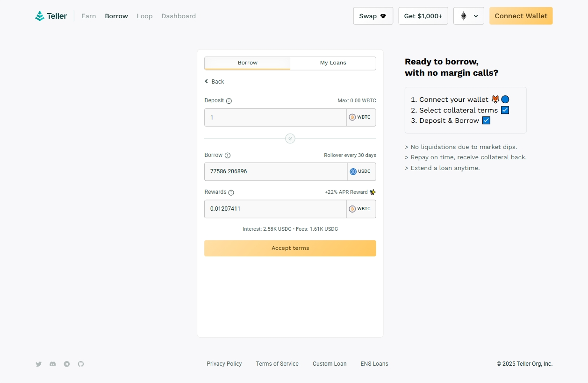588x383 pixels.
Task: Open the Telegram social link icon
Action: tap(67, 364)
